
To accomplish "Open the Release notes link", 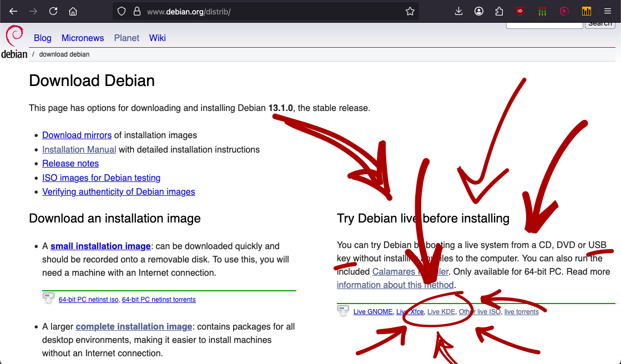I will pos(70,163).
